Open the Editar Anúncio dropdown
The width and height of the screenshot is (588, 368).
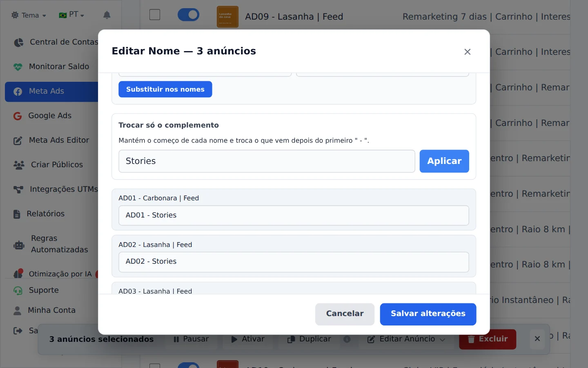point(406,339)
